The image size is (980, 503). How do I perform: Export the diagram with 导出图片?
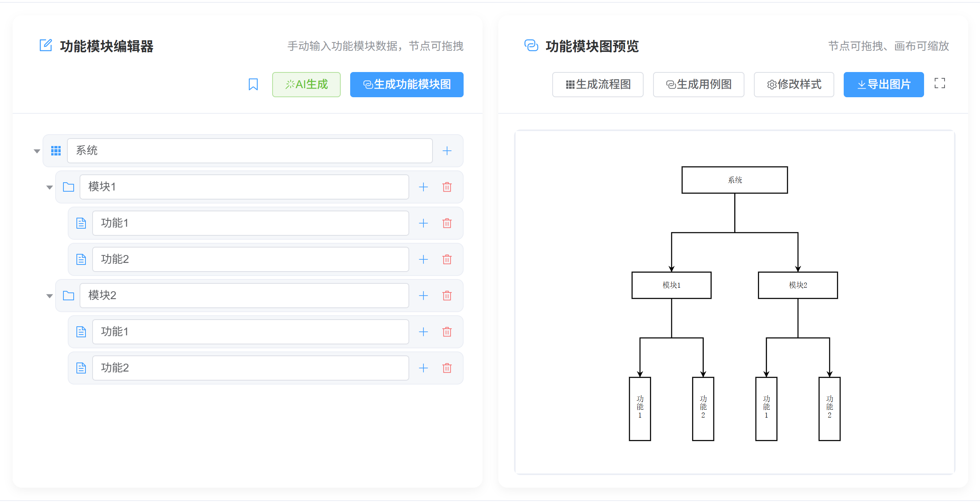click(883, 84)
